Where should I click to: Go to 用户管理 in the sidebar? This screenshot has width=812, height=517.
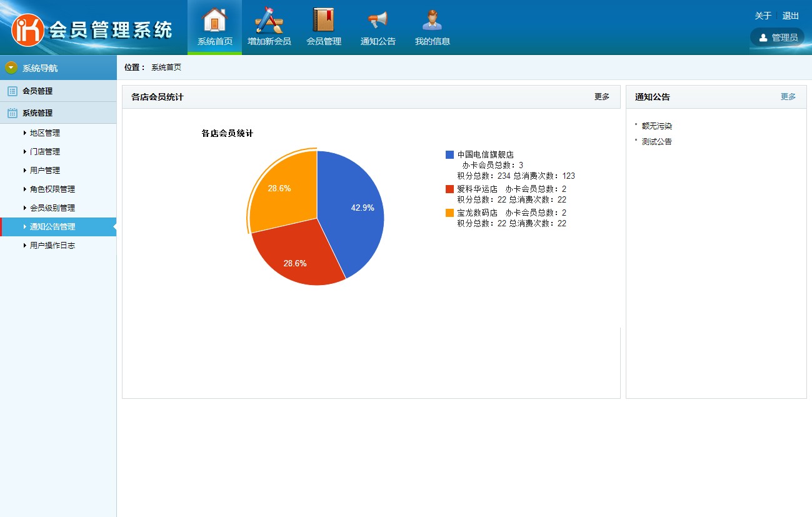(45, 171)
